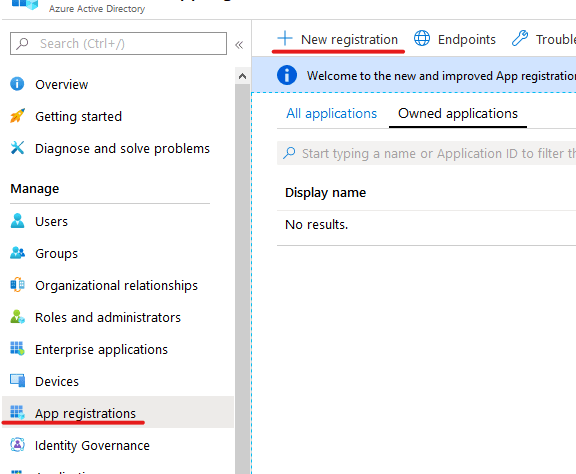Select App registrations in the sidebar
This screenshot has width=576, height=474.
tap(118, 413)
